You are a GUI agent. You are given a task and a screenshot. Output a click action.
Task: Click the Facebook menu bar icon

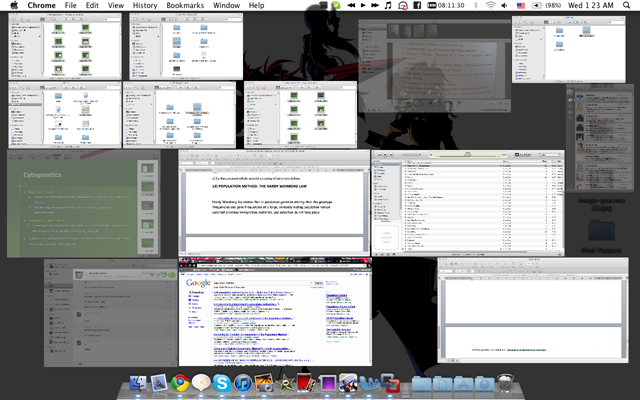point(417,5)
